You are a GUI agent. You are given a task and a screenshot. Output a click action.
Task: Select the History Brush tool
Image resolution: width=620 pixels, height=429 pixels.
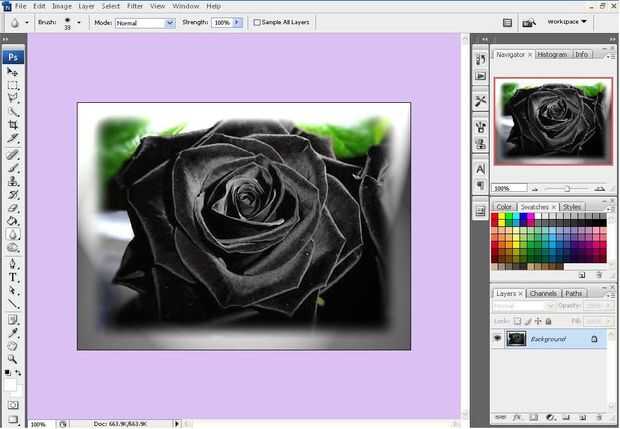[12, 195]
